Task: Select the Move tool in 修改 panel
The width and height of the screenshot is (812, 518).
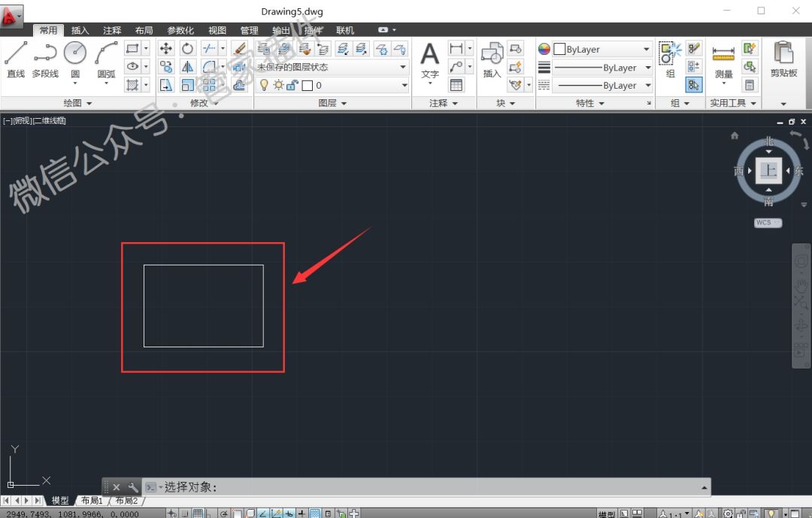Action: pos(166,49)
